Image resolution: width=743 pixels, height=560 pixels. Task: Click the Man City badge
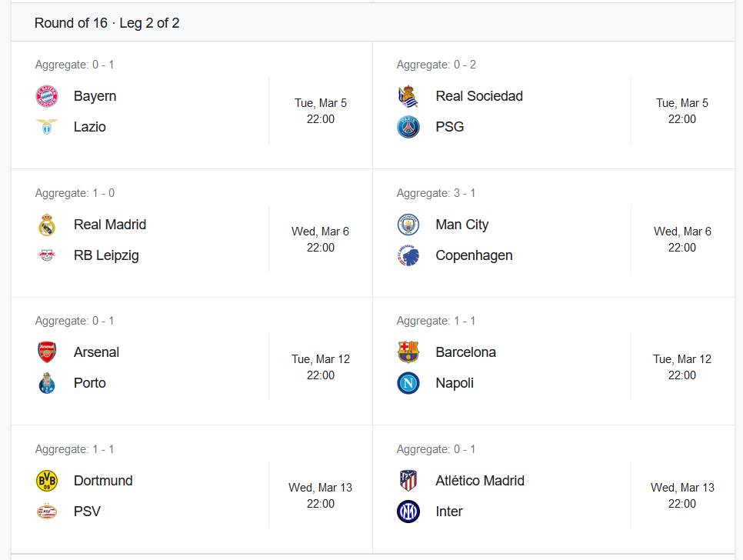[x=408, y=225]
